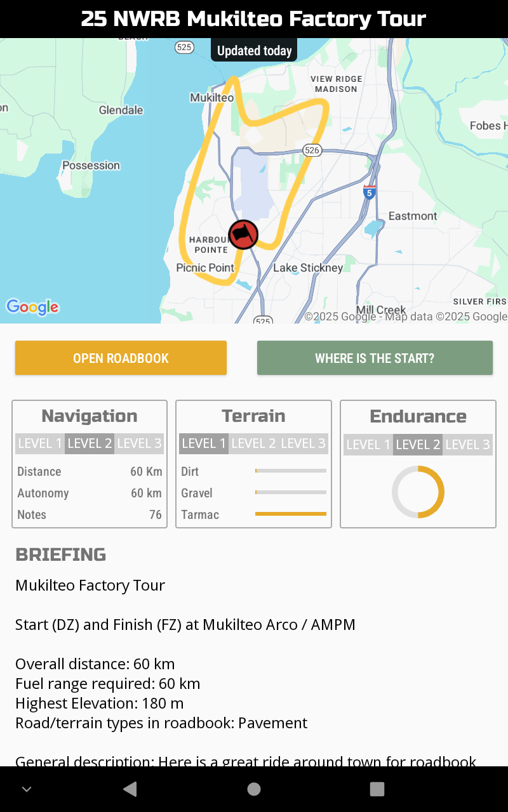Click the Mukilteo label on the map
Image resolution: width=508 pixels, height=812 pixels.
212,98
